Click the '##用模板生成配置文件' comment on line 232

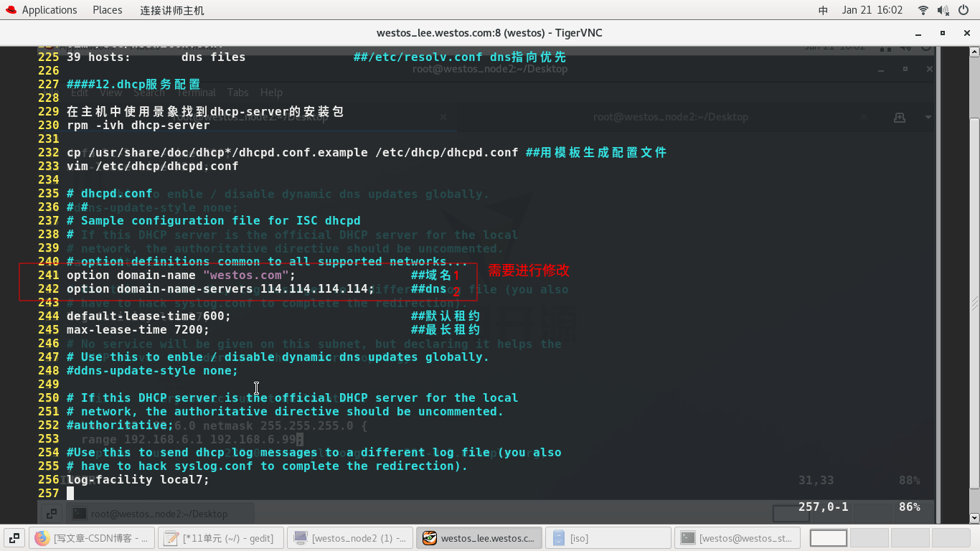(596, 152)
